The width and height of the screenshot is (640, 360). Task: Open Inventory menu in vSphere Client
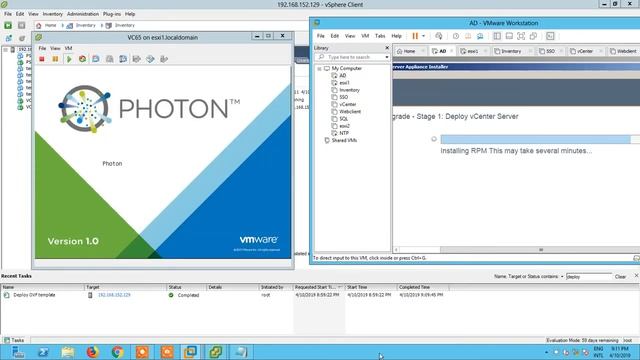pyautogui.click(x=53, y=14)
